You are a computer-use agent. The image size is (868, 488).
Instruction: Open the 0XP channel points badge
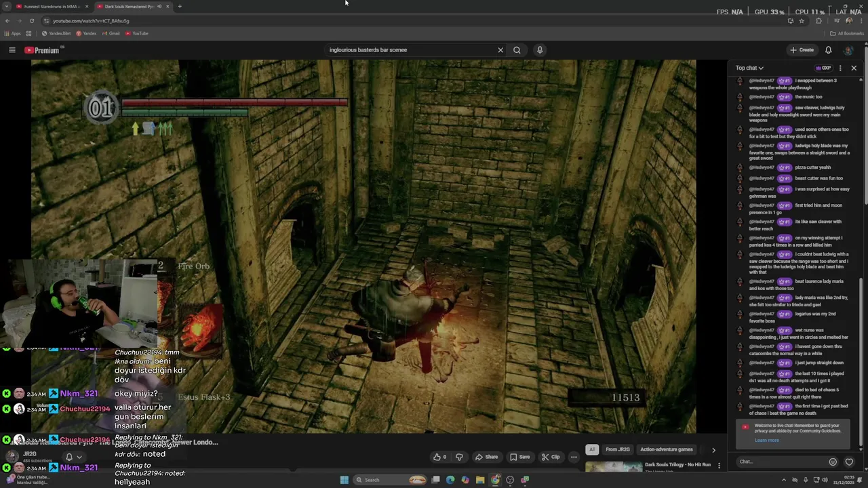pyautogui.click(x=824, y=68)
